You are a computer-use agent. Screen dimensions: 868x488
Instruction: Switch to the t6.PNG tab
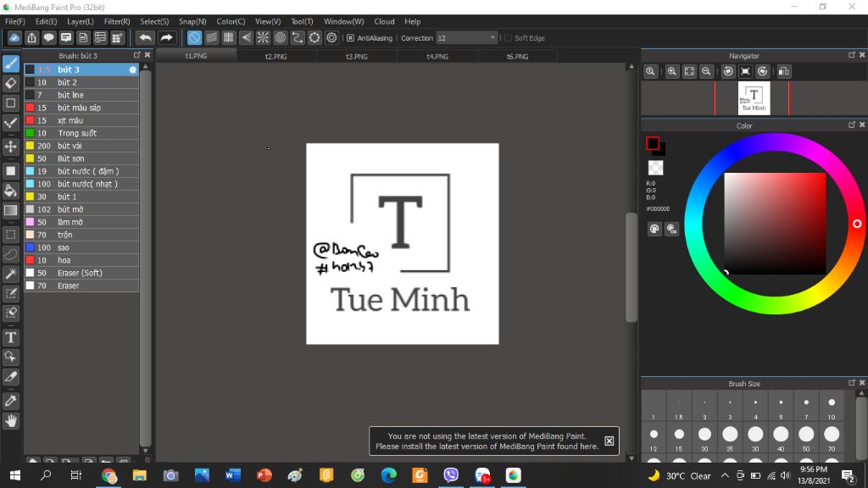click(518, 57)
